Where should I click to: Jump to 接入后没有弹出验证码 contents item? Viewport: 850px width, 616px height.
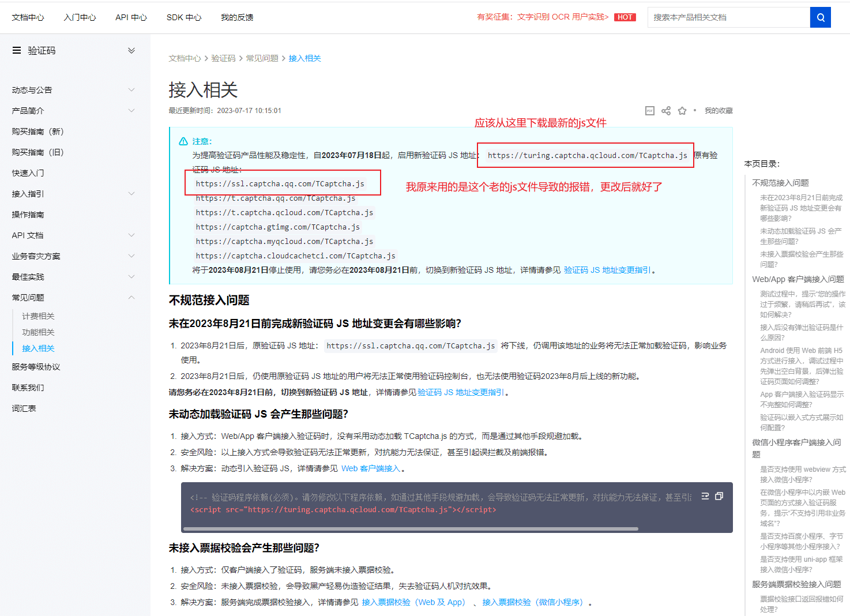[802, 332]
